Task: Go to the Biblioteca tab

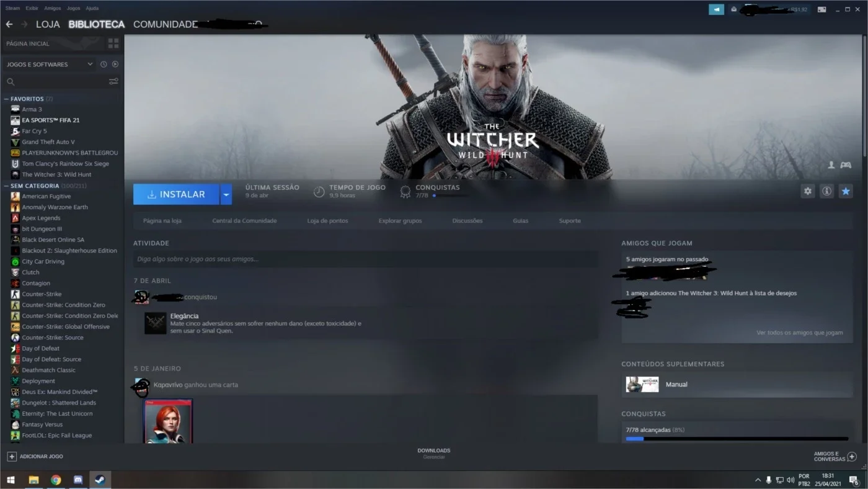Action: [97, 24]
